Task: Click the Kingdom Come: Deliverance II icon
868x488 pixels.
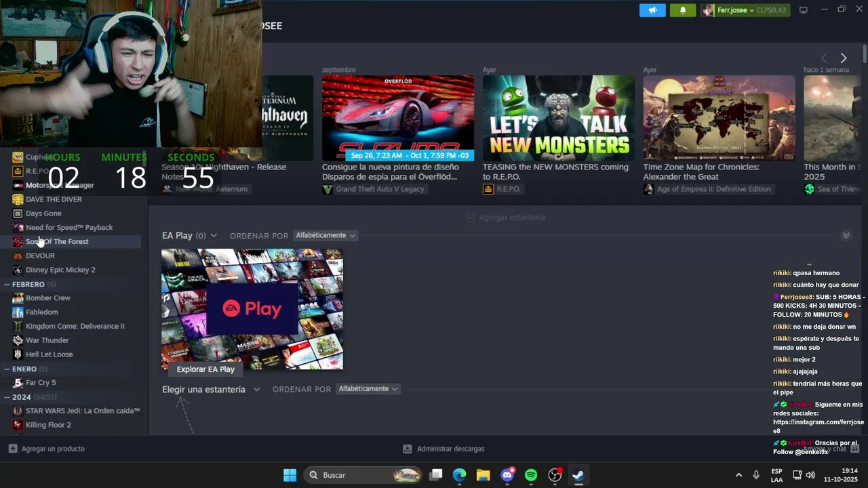Action: click(x=18, y=326)
